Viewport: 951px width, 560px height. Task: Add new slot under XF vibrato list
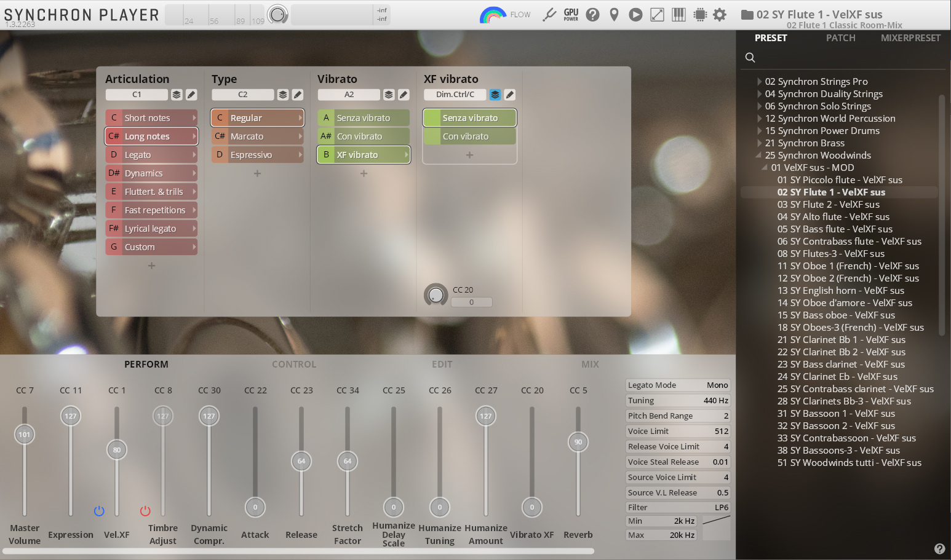(470, 155)
